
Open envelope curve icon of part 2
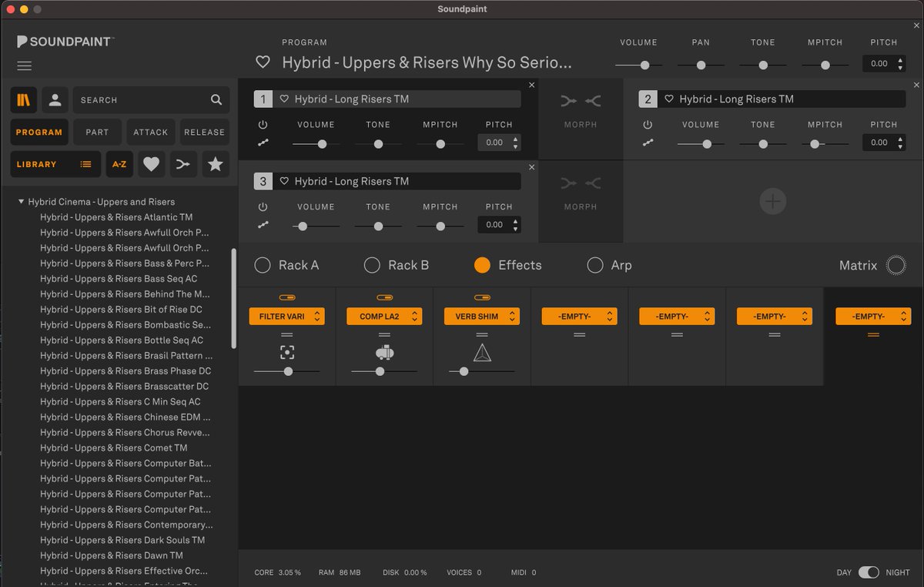[648, 143]
